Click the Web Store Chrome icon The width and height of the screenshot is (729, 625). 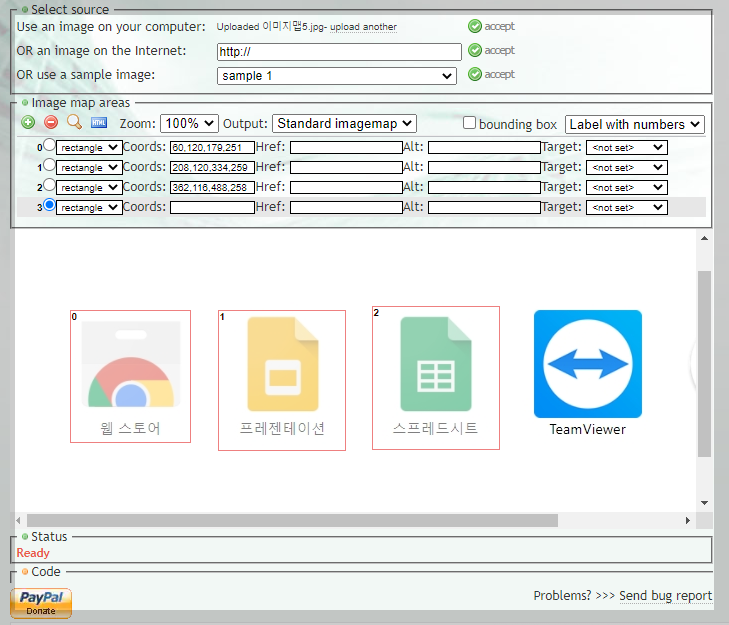click(x=131, y=364)
